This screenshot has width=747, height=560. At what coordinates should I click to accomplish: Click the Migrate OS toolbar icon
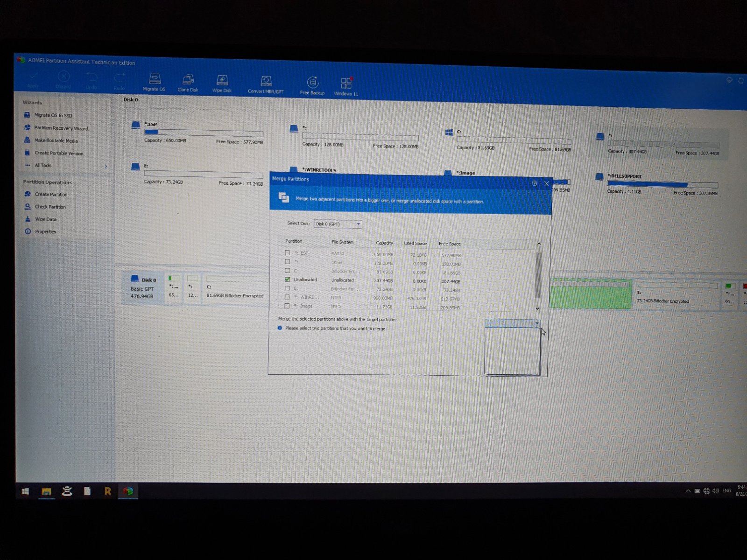coord(154,82)
